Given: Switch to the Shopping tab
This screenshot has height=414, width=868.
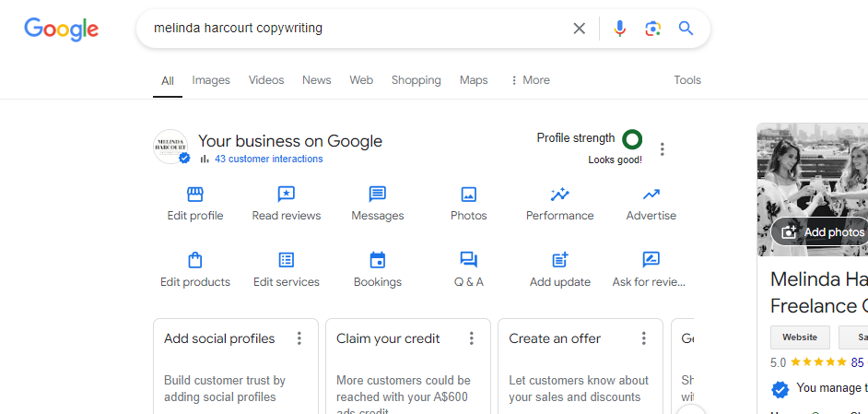Looking at the screenshot, I should click(416, 80).
